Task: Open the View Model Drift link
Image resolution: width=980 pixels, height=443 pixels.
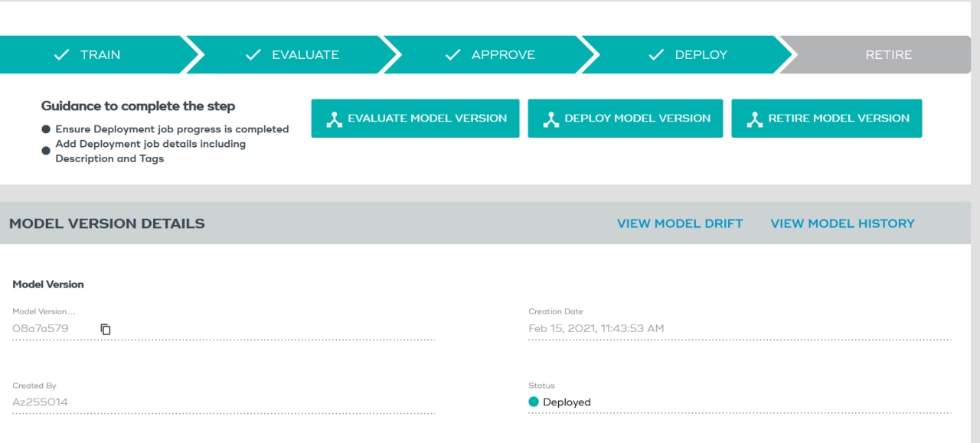Action: (x=680, y=223)
